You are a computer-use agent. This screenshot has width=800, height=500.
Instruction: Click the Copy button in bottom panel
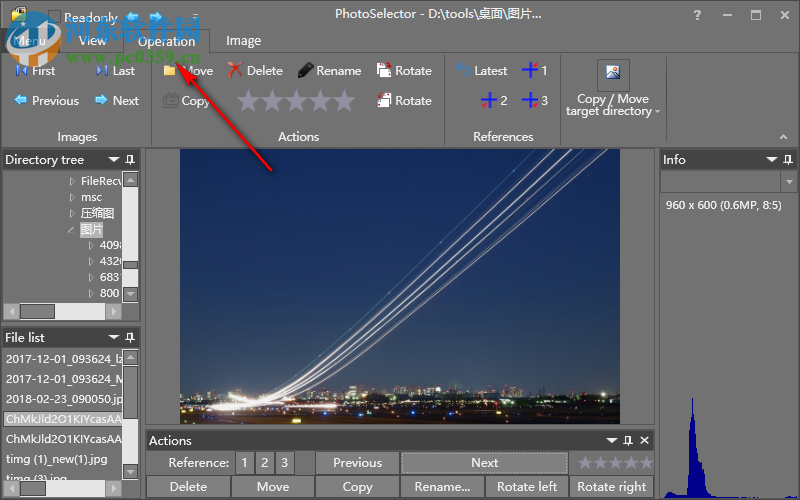(357, 487)
